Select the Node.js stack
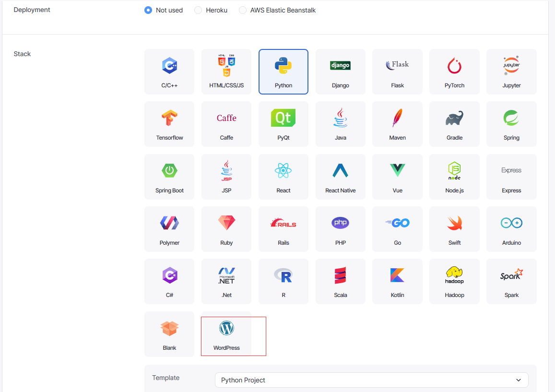The image size is (555, 392). point(454,177)
